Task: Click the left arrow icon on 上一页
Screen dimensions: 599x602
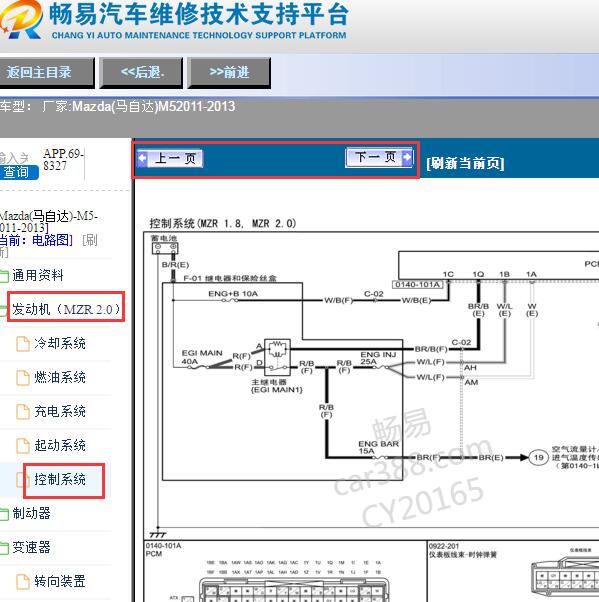Action: point(142,158)
